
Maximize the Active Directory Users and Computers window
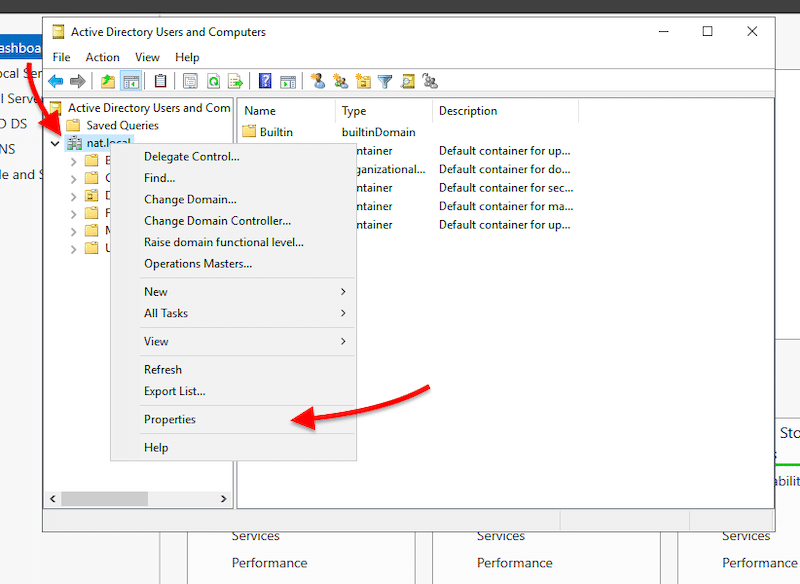click(x=708, y=32)
